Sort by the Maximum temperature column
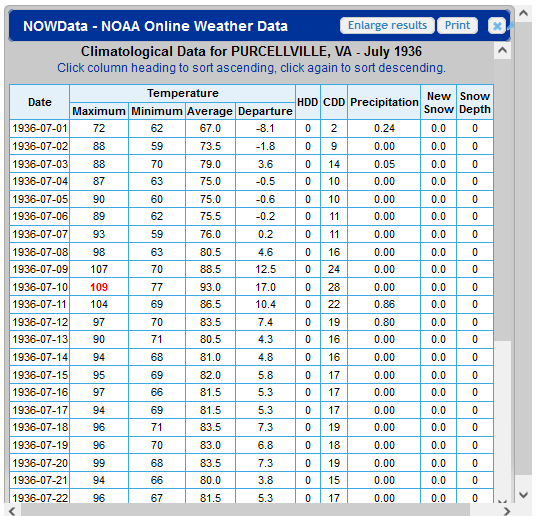The image size is (538, 516). coord(99,111)
